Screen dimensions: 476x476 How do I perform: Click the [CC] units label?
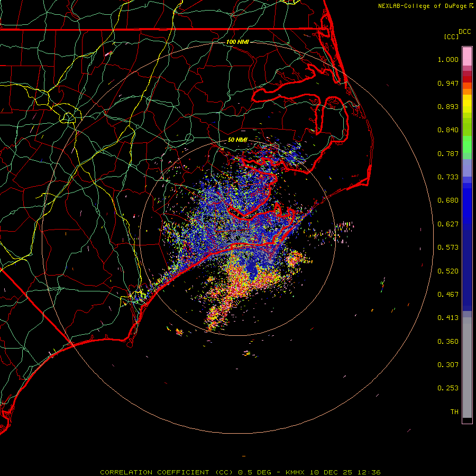pos(451,36)
